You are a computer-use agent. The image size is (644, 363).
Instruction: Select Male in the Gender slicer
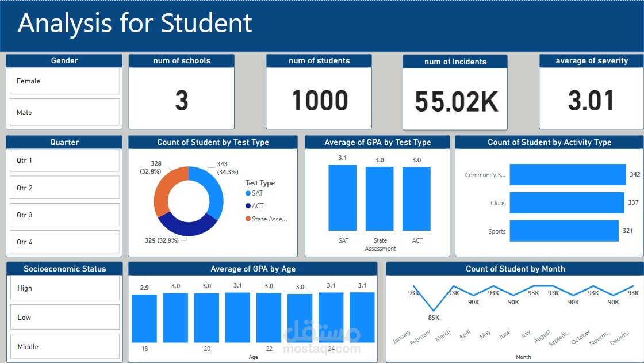[64, 112]
